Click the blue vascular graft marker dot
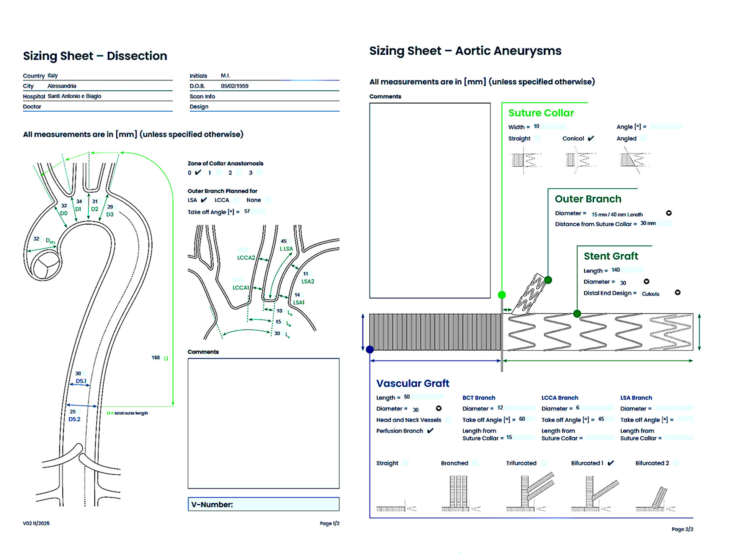The height and width of the screenshot is (560, 735). (370, 349)
